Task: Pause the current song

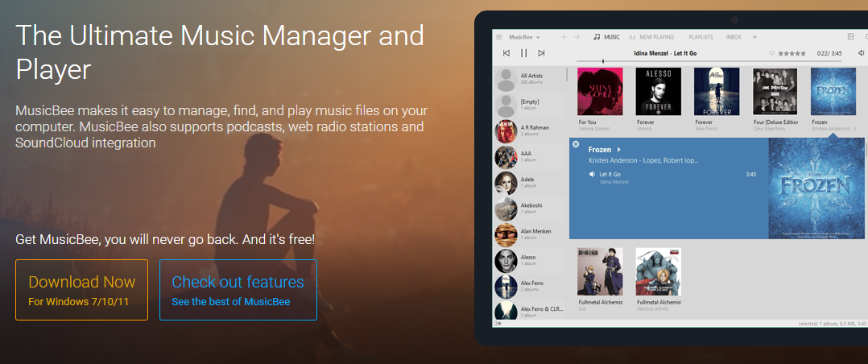Action: coord(523,53)
